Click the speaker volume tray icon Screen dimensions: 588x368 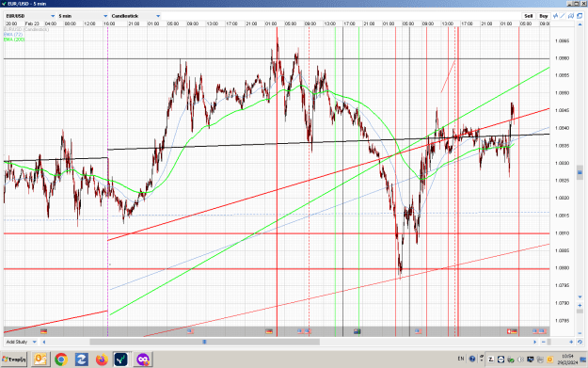pos(520,360)
